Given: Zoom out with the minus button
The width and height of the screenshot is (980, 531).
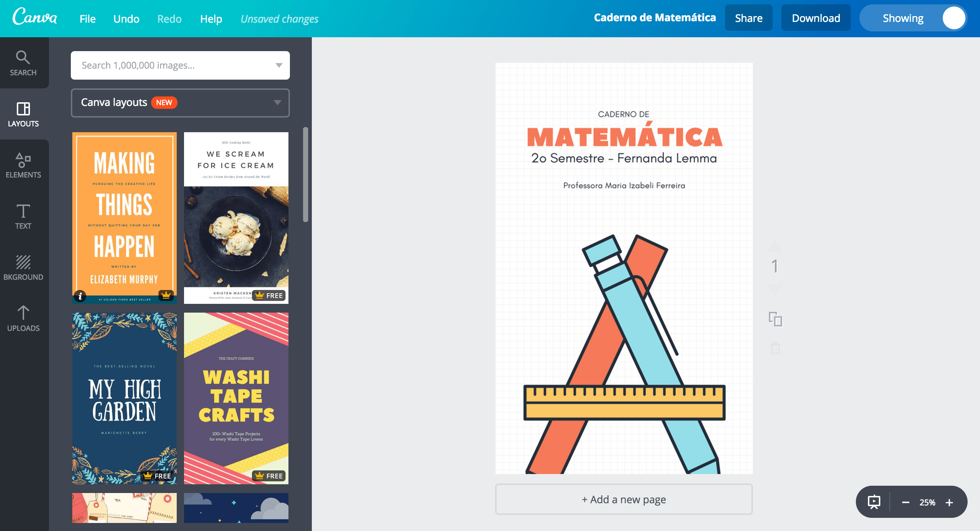Looking at the screenshot, I should click(x=906, y=502).
